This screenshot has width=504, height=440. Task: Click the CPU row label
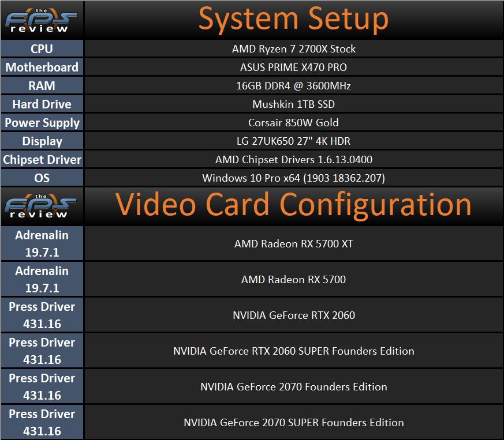[42, 49]
